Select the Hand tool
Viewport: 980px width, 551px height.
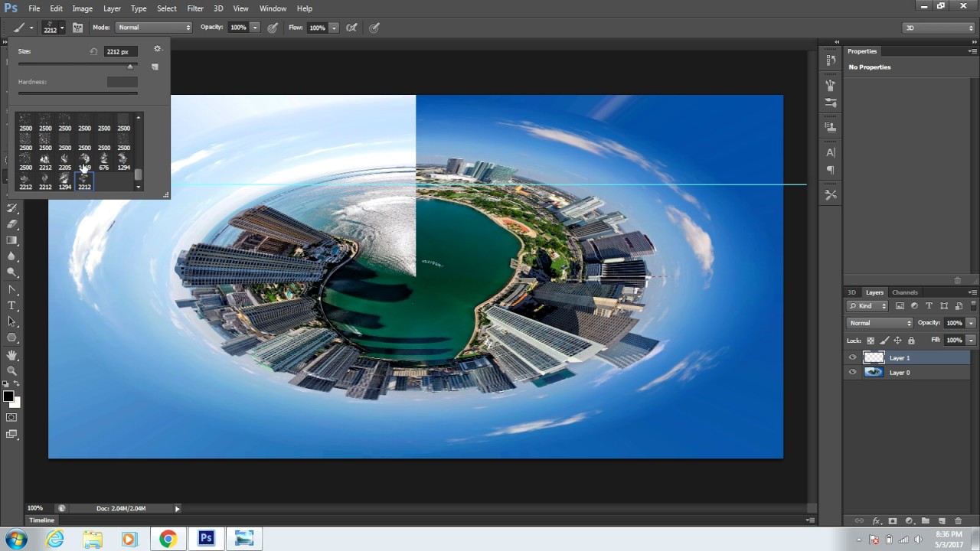12,356
